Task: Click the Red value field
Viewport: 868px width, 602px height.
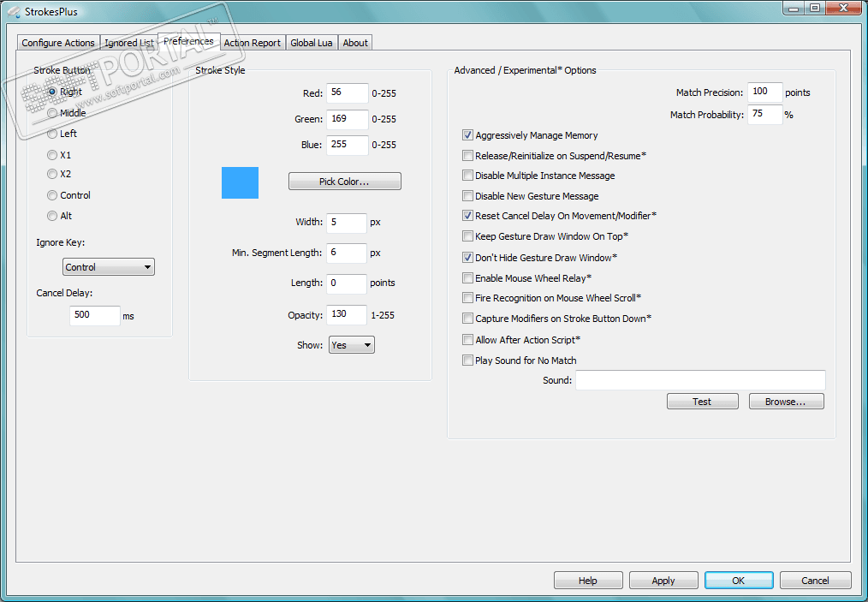Action: (347, 93)
